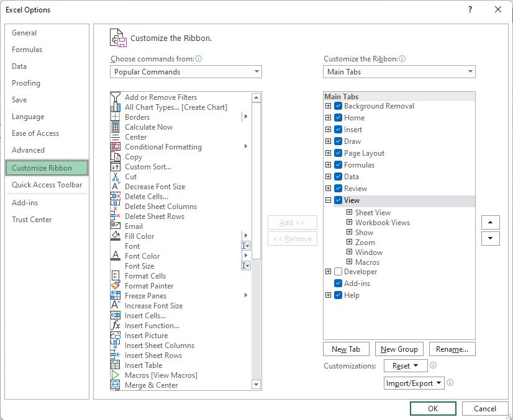Click the Custom Sort icon
The image size is (513, 420).
[x=115, y=167]
